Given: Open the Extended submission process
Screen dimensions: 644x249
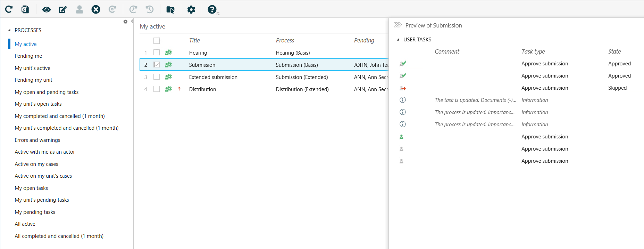Looking at the screenshot, I should click(213, 77).
